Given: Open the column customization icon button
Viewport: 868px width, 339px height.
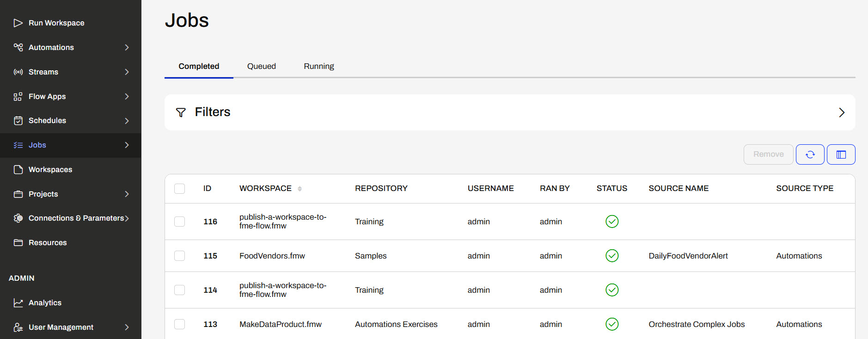Looking at the screenshot, I should [x=841, y=154].
